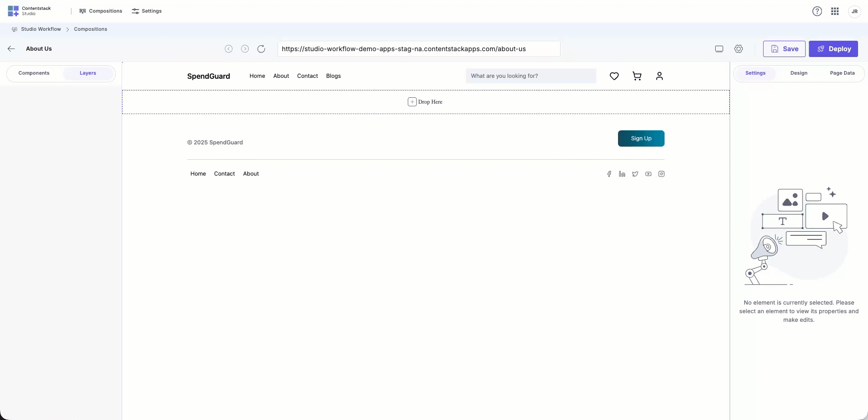Click the browser back navigation arrow
Image resolution: width=868 pixels, height=420 pixels.
click(229, 49)
